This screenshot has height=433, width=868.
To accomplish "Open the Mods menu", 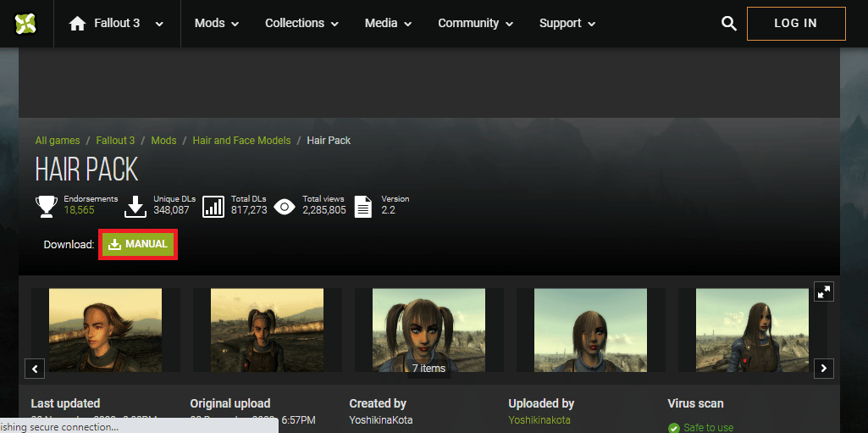I will coord(217,23).
